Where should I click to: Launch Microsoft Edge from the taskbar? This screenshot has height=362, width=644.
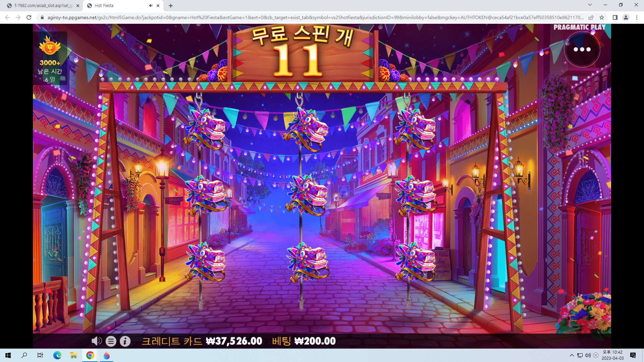[x=57, y=355]
